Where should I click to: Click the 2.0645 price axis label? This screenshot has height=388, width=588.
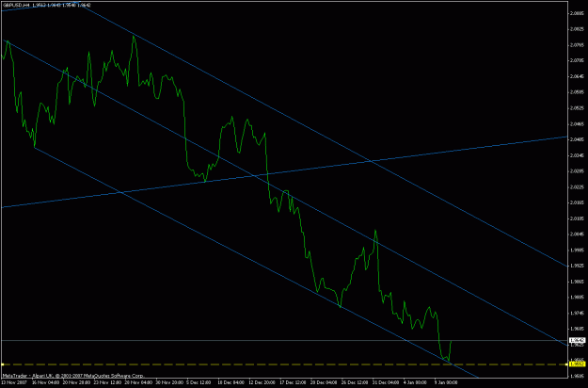577,76
